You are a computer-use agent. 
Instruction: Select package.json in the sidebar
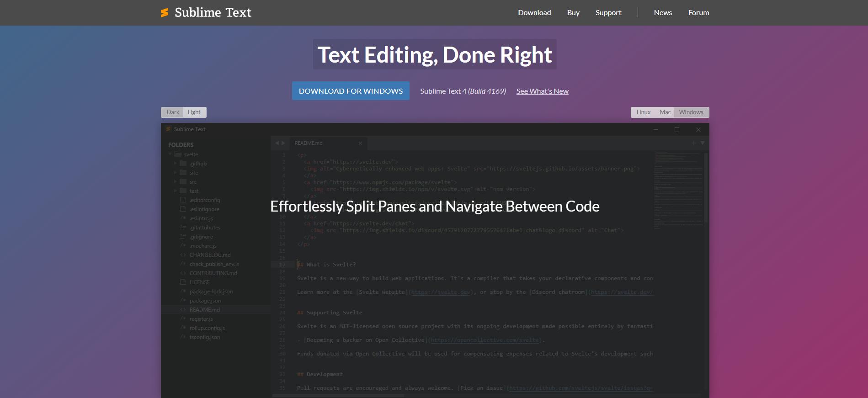tap(205, 301)
